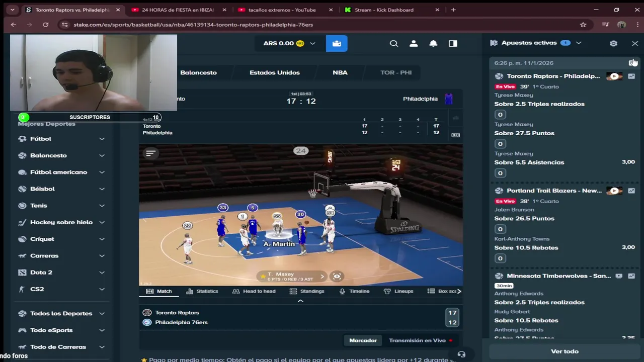Open the bet receipt icon beside 6:26 p. m.
This screenshot has height=362, width=644.
(632, 62)
